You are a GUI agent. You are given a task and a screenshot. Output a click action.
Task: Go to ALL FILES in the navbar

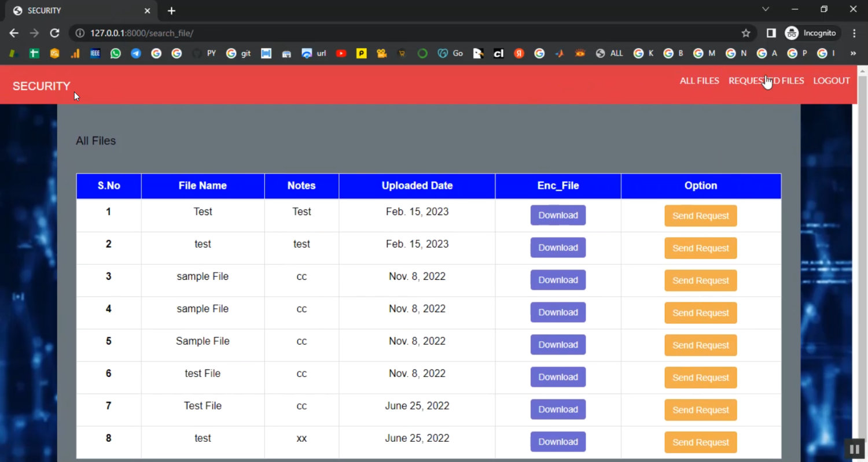pyautogui.click(x=699, y=81)
